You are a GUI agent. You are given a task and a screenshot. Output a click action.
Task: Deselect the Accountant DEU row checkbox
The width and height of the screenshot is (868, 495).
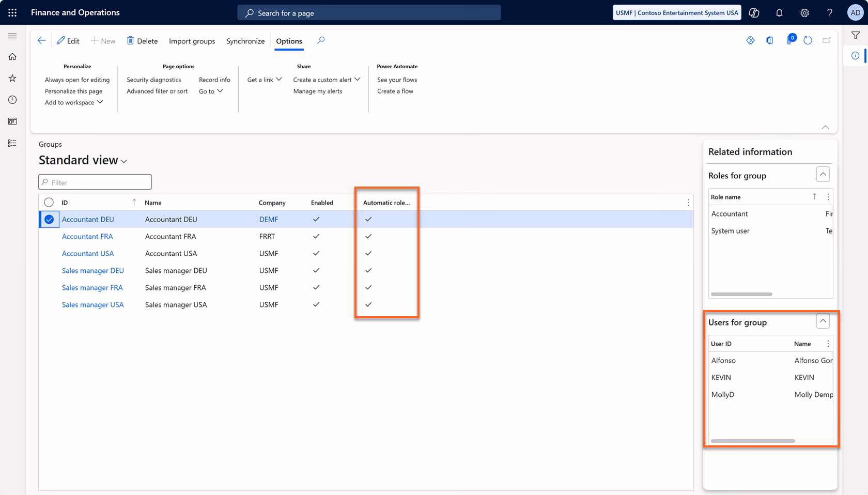click(x=49, y=219)
